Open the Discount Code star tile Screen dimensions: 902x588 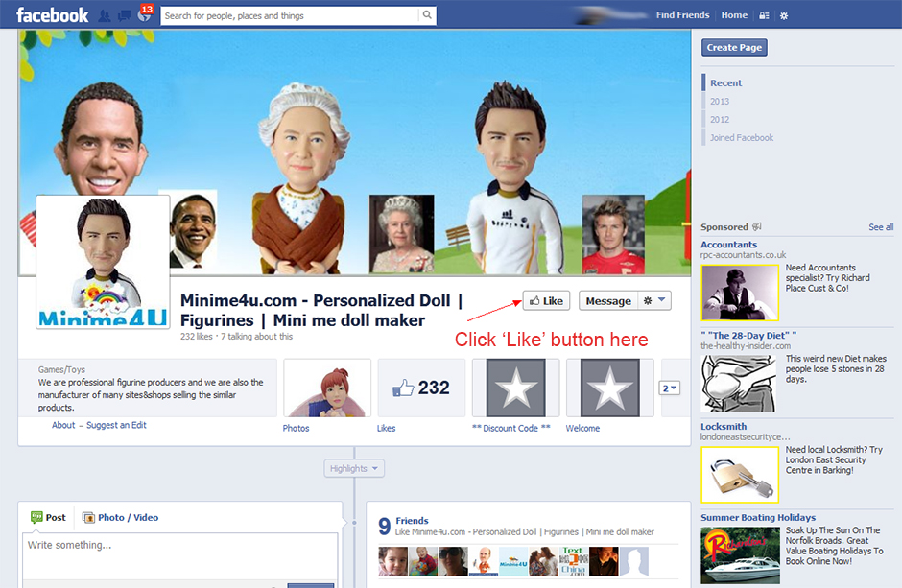515,388
